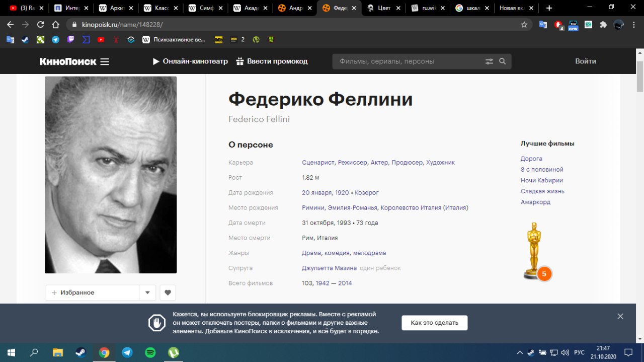Open the IMDb bookmark
Screen dimensions: 644x362
pyautogui.click(x=219, y=39)
